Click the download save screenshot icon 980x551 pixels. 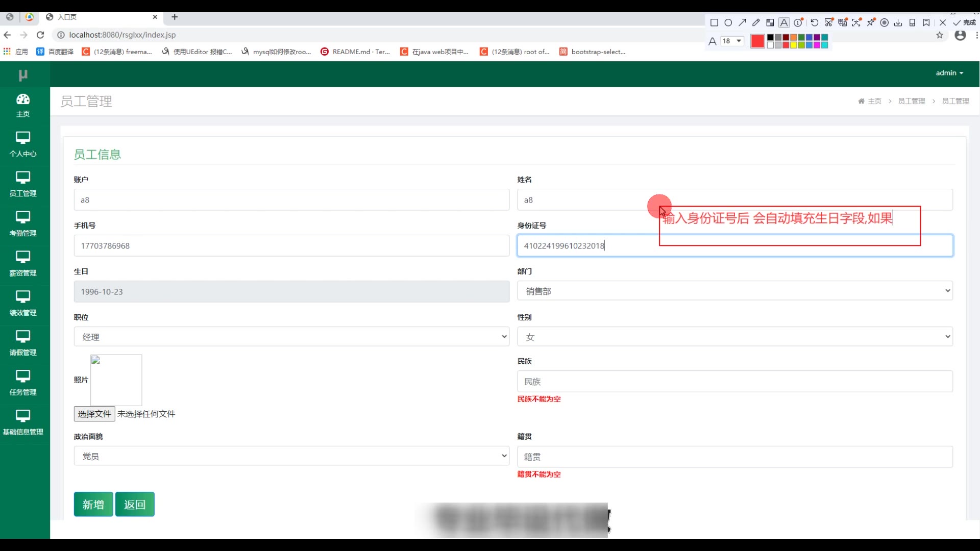(x=898, y=22)
